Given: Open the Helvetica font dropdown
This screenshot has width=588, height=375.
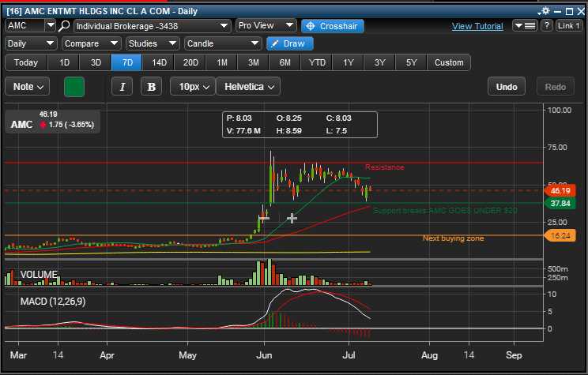Looking at the screenshot, I should coord(248,87).
